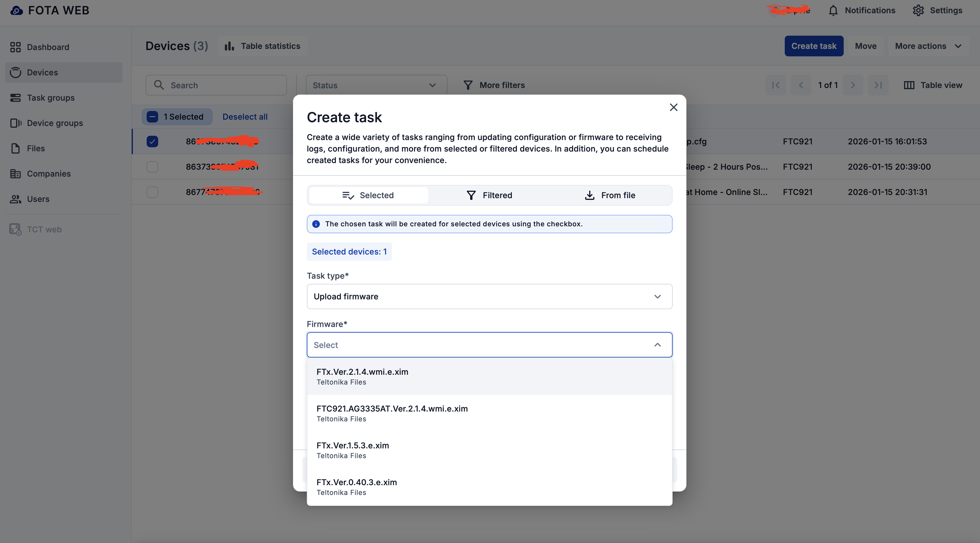Click the Notifications bell icon
The width and height of the screenshot is (980, 543).
click(x=833, y=11)
